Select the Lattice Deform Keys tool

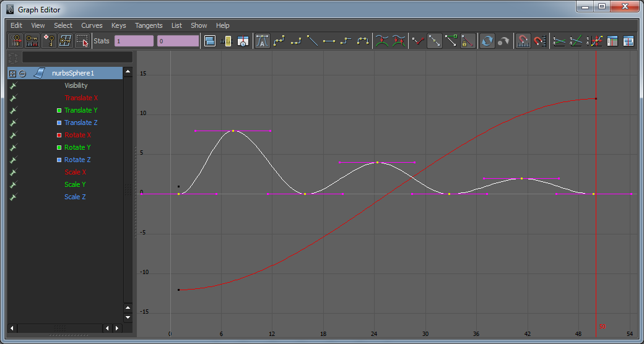66,41
